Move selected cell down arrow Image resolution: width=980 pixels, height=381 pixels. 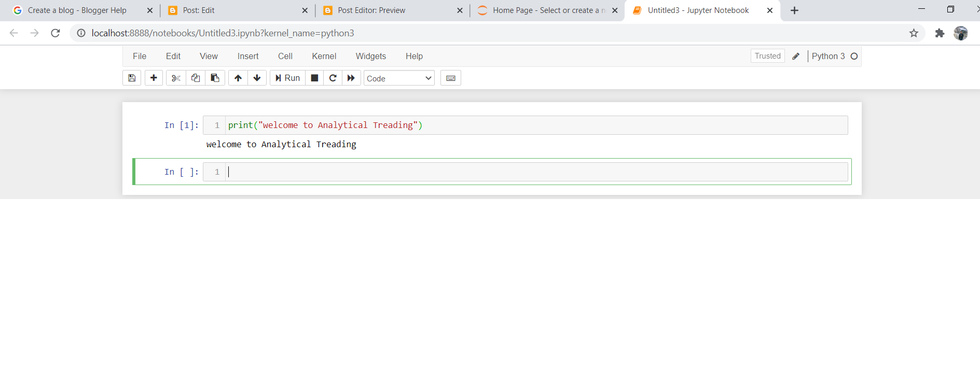[257, 78]
